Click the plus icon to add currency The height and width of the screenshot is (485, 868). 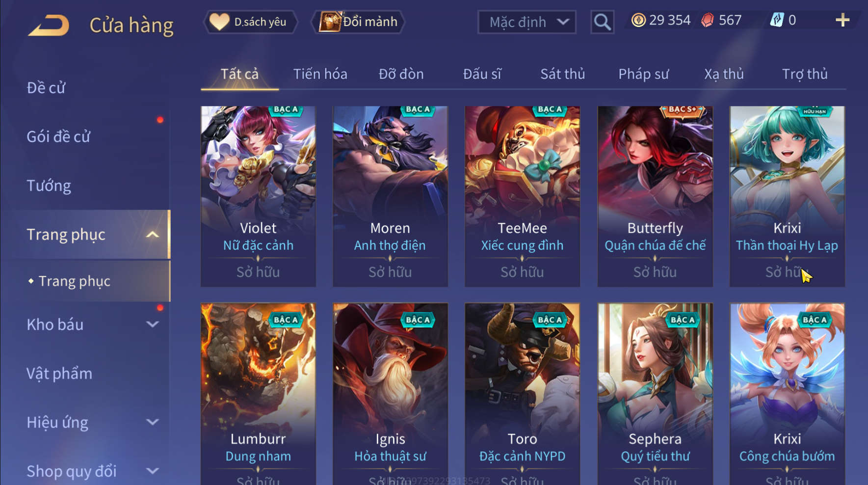tap(842, 20)
